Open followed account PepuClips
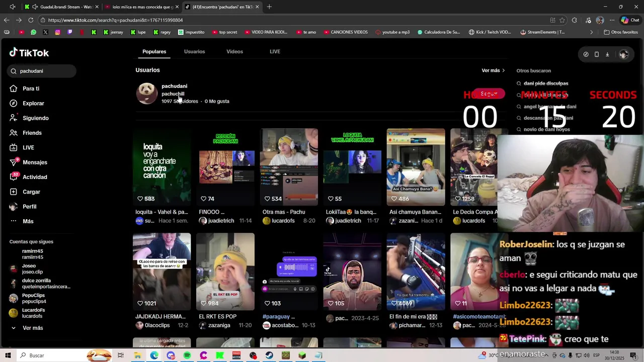 pos(34,298)
